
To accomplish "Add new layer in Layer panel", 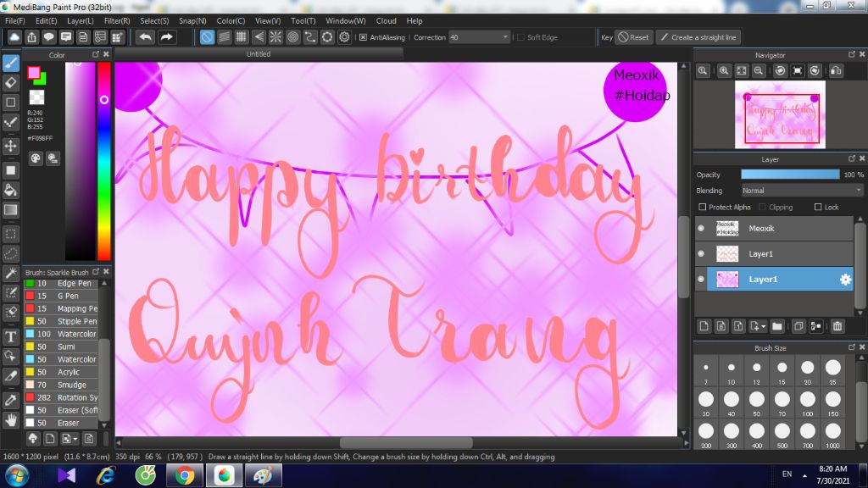I will click(704, 326).
